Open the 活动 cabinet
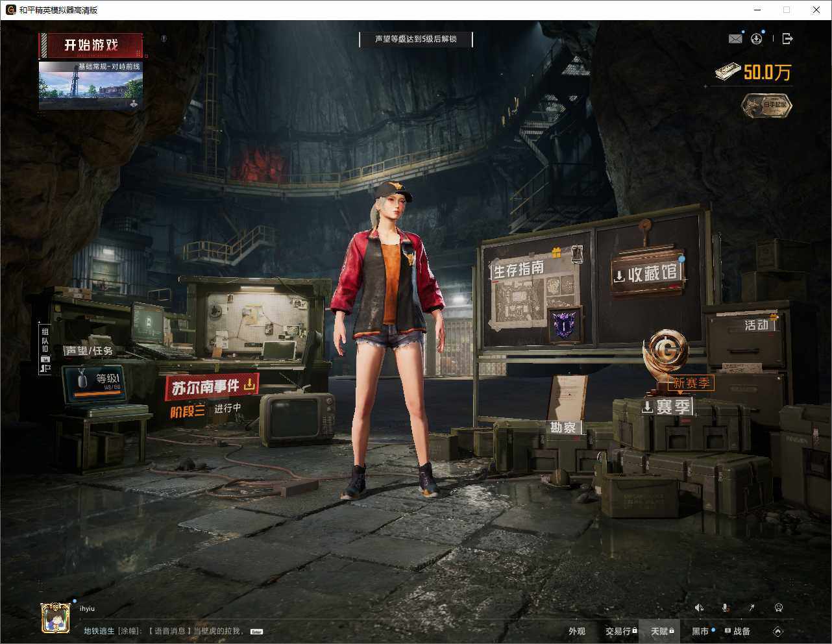Image resolution: width=832 pixels, height=644 pixels. 756,325
